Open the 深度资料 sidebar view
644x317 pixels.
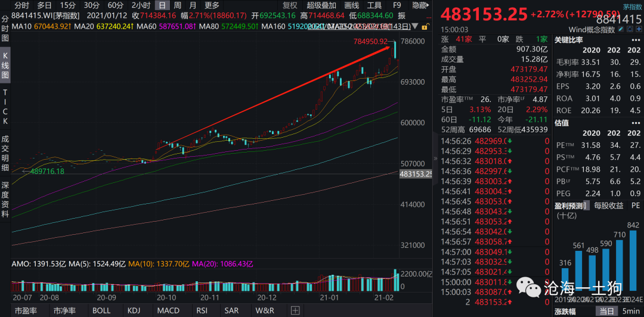(x=5, y=200)
